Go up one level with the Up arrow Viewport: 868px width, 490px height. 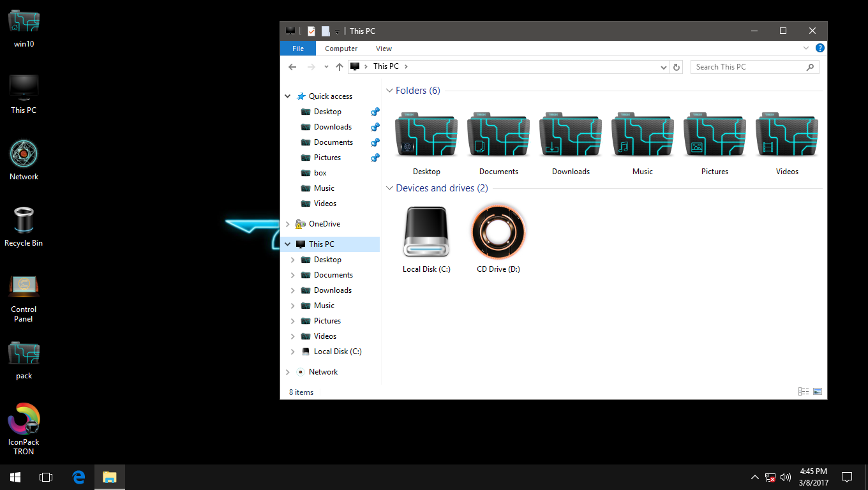click(340, 66)
